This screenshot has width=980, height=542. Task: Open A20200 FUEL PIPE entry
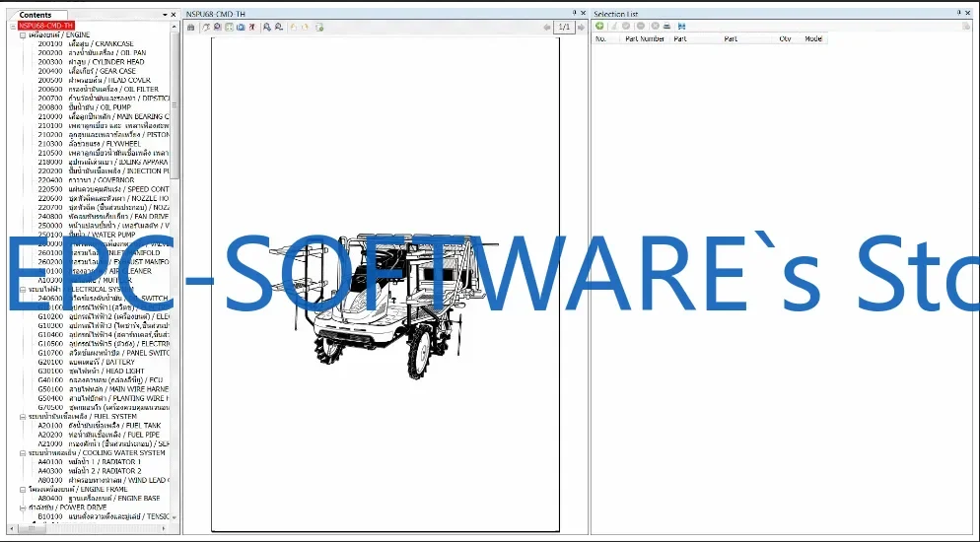click(99, 435)
